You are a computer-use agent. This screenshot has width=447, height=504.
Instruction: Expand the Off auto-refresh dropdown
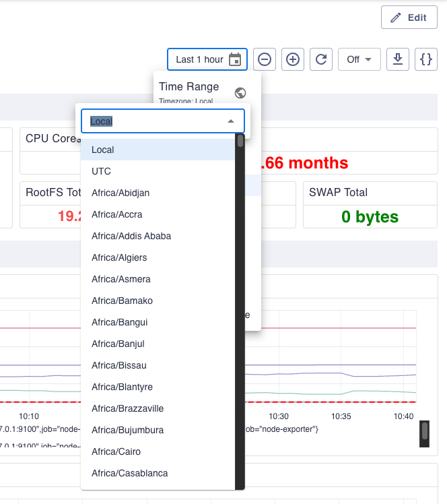click(x=359, y=59)
